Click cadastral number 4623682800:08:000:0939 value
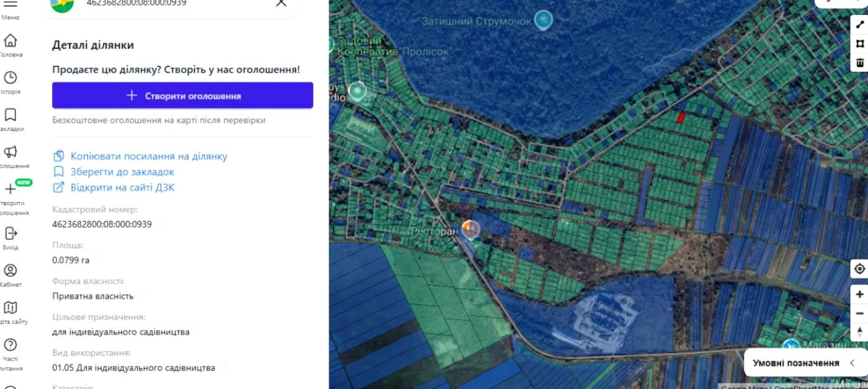Image resolution: width=868 pixels, height=389 pixels. pyautogui.click(x=102, y=224)
